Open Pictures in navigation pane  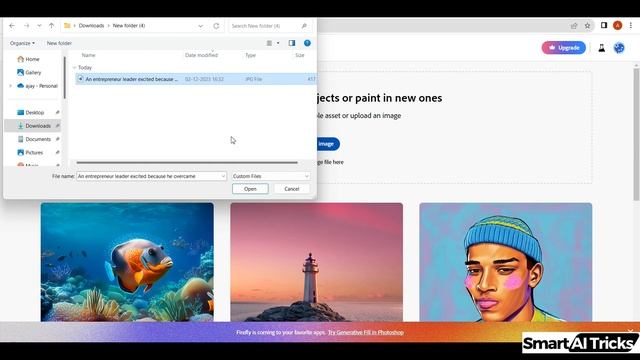click(x=30, y=152)
